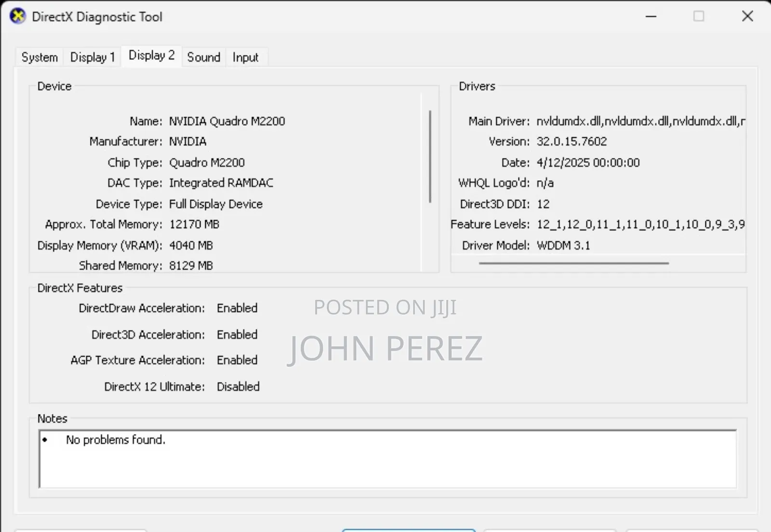Click the Driver Model value WDDM 3.1
The height and width of the screenshot is (532, 771).
click(563, 246)
